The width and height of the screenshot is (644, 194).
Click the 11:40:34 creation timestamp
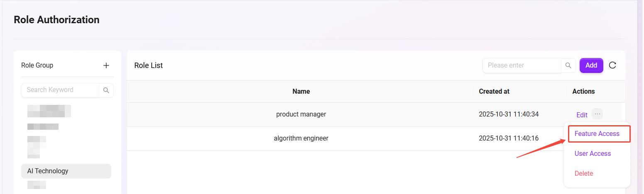[x=508, y=114]
